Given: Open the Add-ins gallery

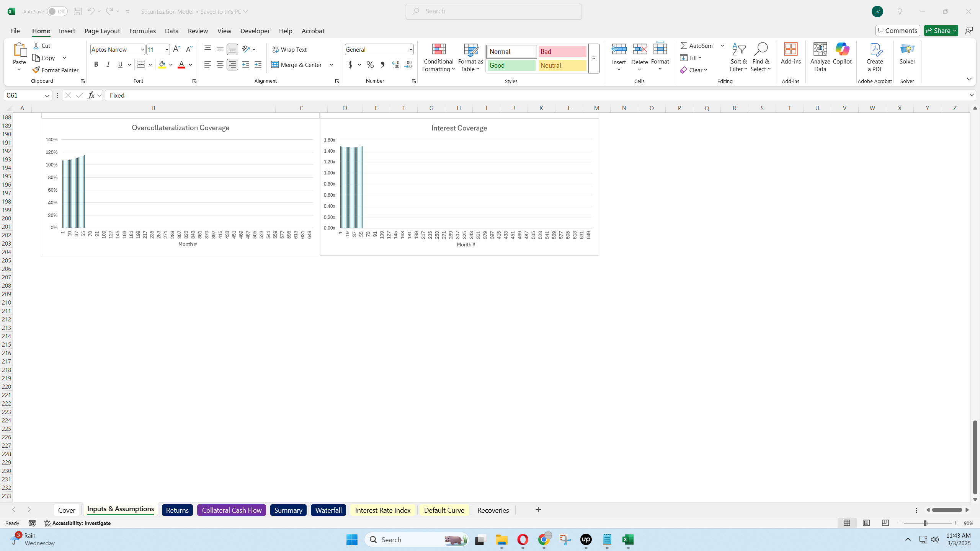Looking at the screenshot, I should [791, 54].
